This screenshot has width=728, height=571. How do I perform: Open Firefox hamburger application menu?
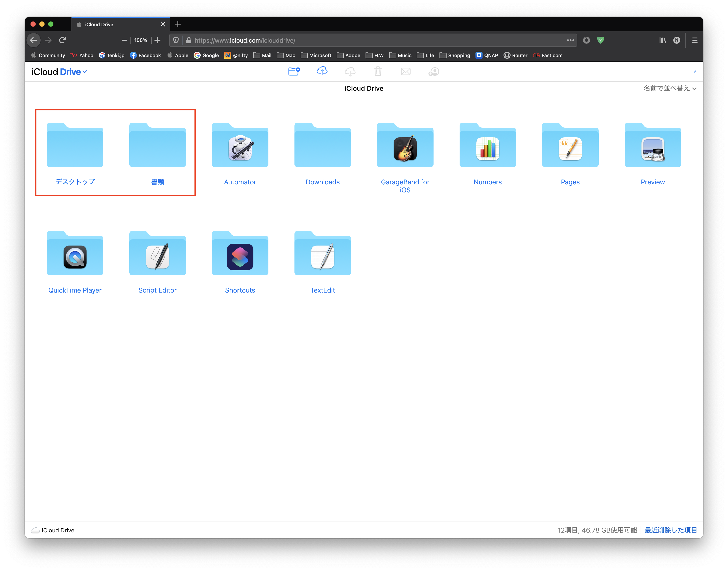[695, 40]
